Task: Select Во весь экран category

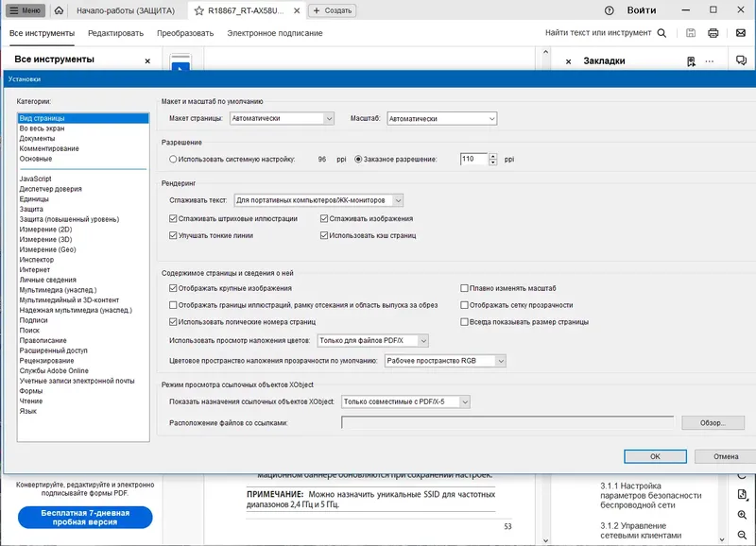Action: [x=42, y=128]
